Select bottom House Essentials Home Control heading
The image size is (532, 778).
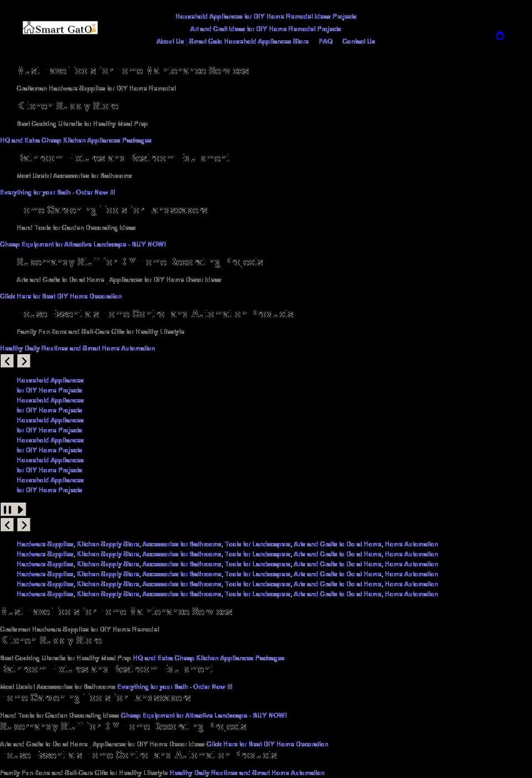click(139, 755)
